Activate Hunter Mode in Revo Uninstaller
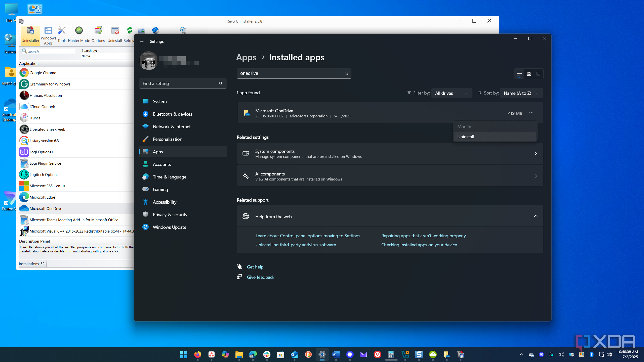The image size is (644, 362). [79, 35]
